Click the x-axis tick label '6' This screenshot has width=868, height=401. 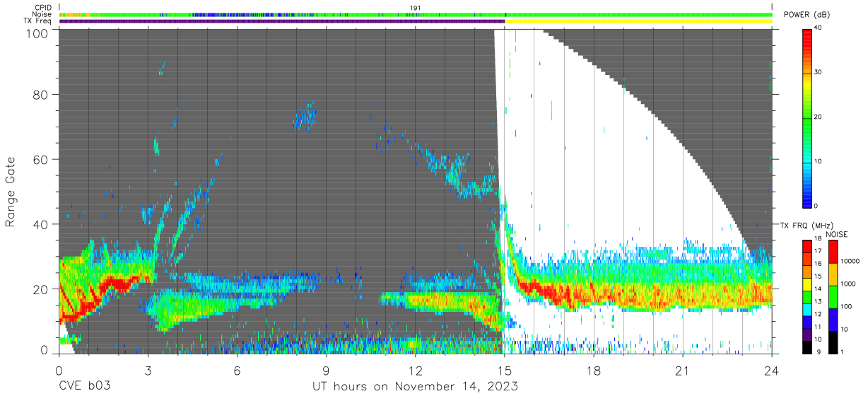[x=237, y=370]
